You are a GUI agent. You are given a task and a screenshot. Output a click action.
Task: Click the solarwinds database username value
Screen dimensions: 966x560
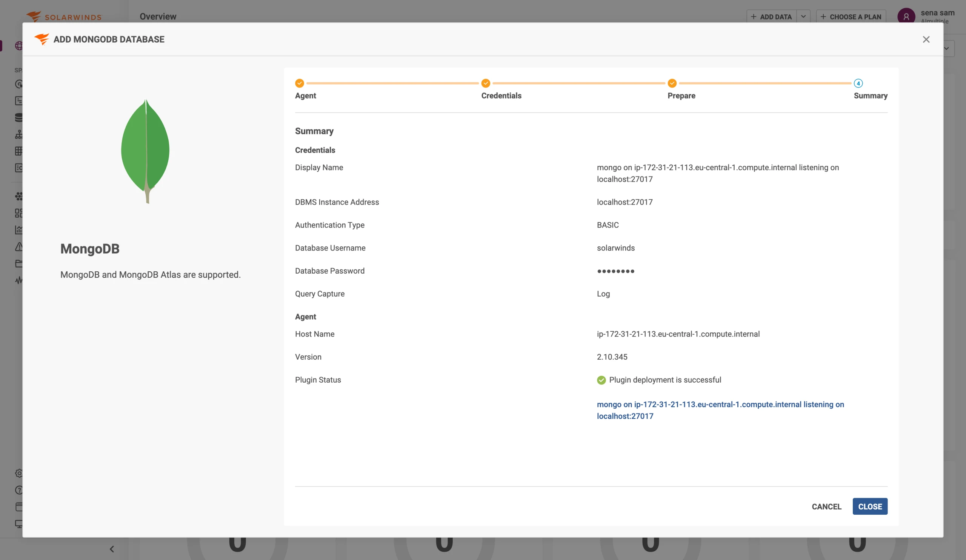[615, 248]
